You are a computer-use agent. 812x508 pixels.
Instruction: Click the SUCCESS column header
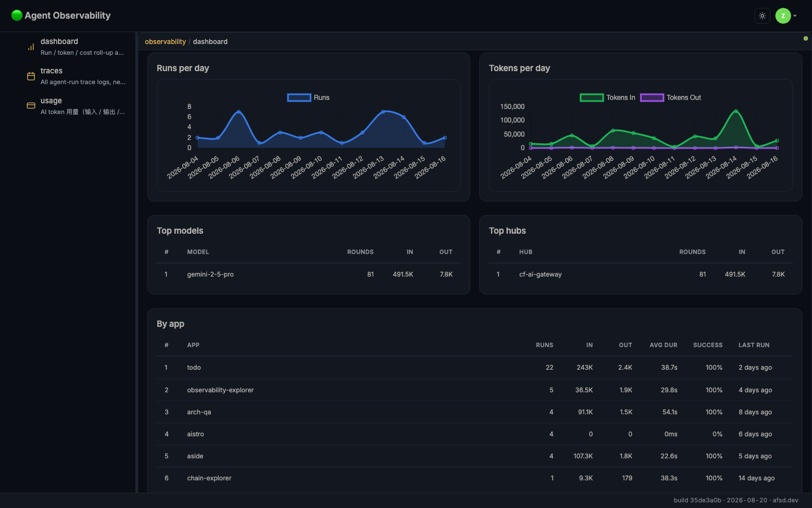(708, 345)
